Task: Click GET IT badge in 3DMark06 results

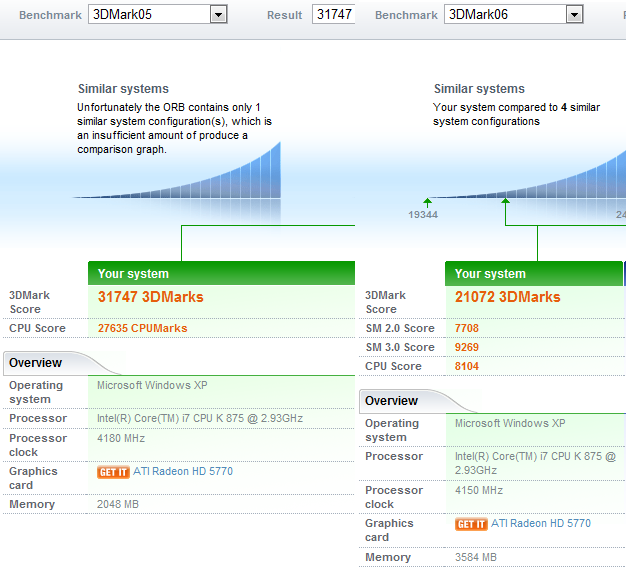Action: click(471, 524)
